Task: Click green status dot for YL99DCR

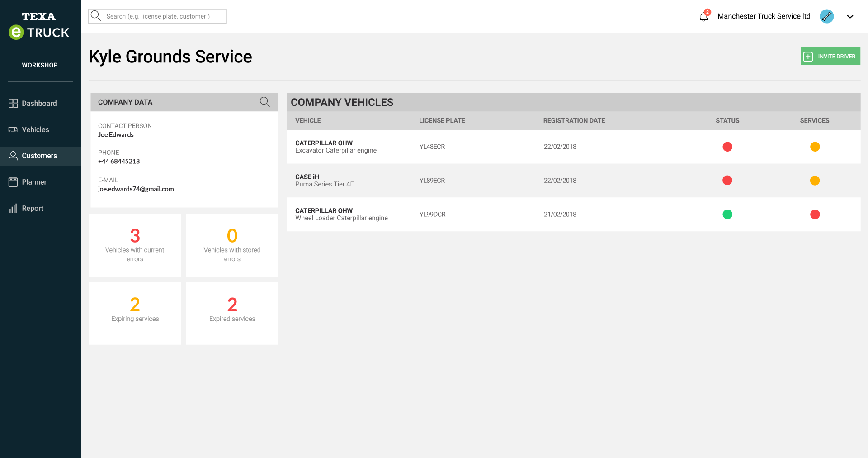Action: pos(727,215)
